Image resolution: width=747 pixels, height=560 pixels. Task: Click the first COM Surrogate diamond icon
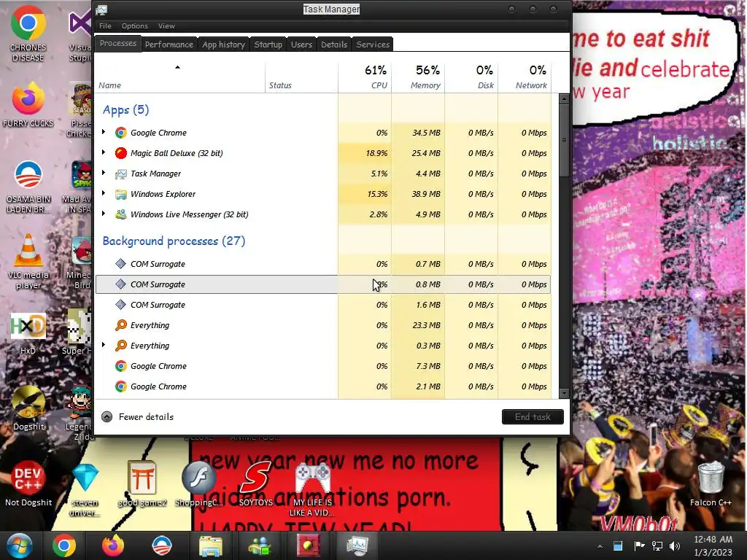[121, 264]
